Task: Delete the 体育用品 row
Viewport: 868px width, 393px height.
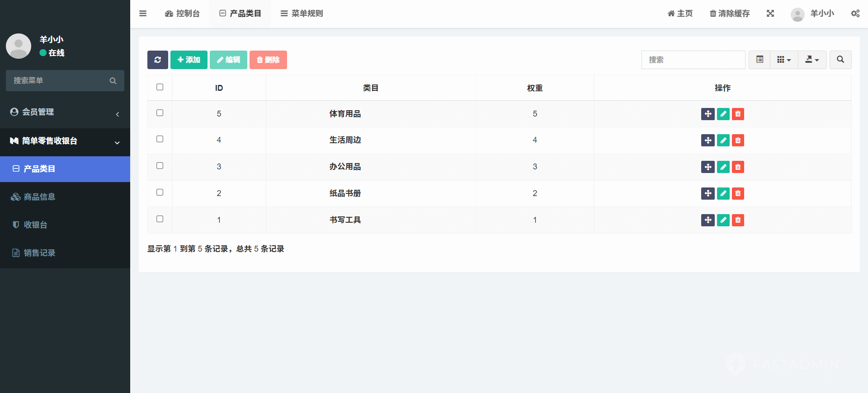Action: pyautogui.click(x=738, y=114)
